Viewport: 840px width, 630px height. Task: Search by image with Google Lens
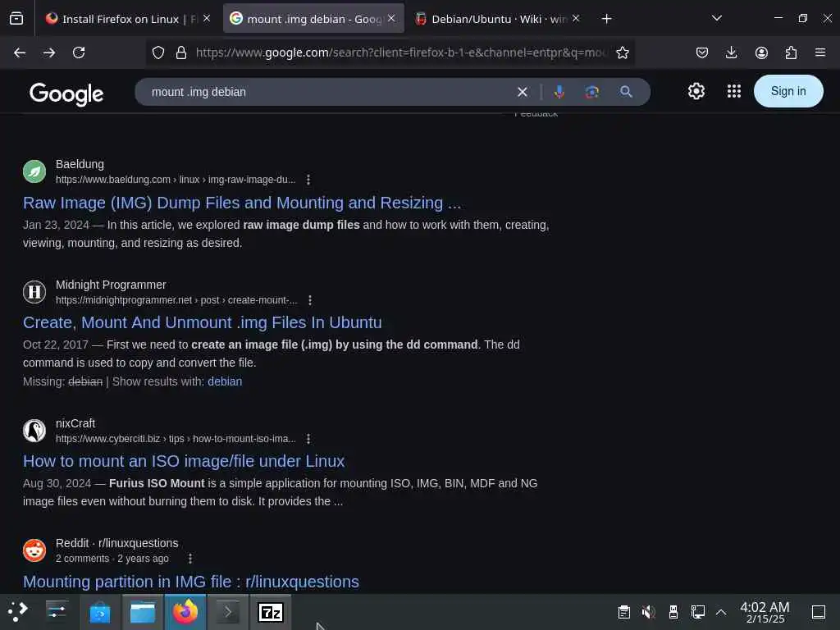[592, 92]
